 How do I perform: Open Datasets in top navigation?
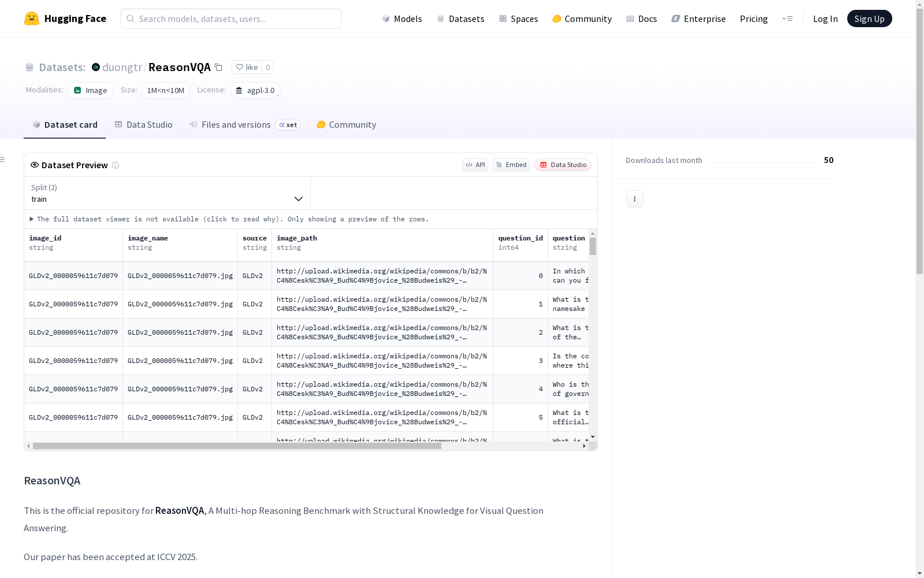[460, 18]
